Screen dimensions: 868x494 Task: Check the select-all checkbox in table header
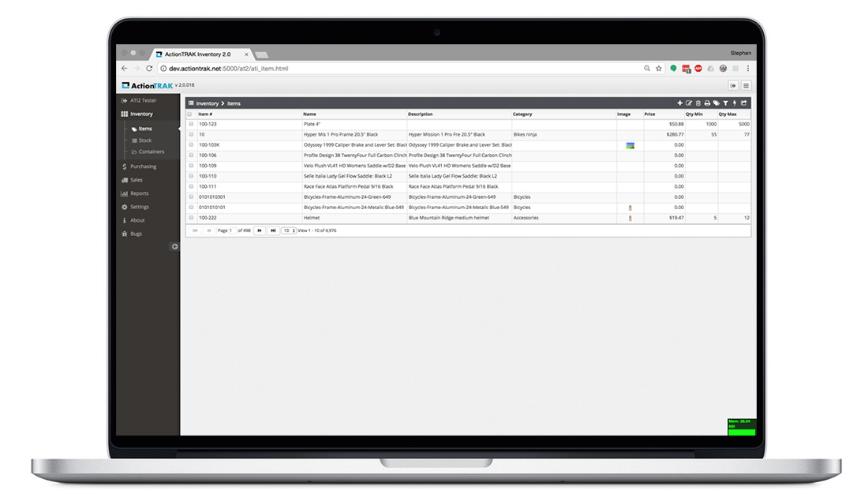[190, 114]
